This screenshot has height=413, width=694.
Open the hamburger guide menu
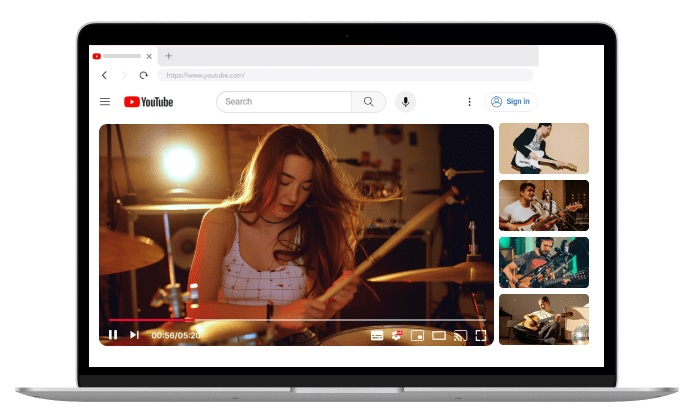tap(105, 101)
